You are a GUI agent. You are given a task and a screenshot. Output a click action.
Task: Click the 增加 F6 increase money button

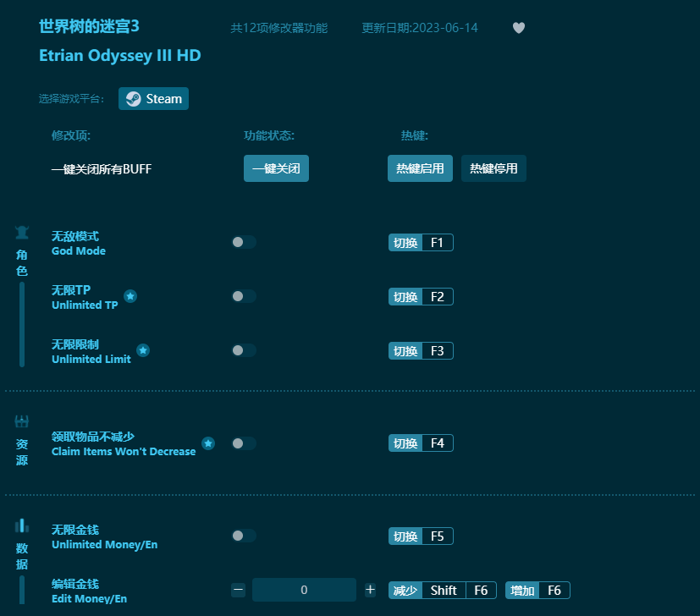[x=540, y=590]
